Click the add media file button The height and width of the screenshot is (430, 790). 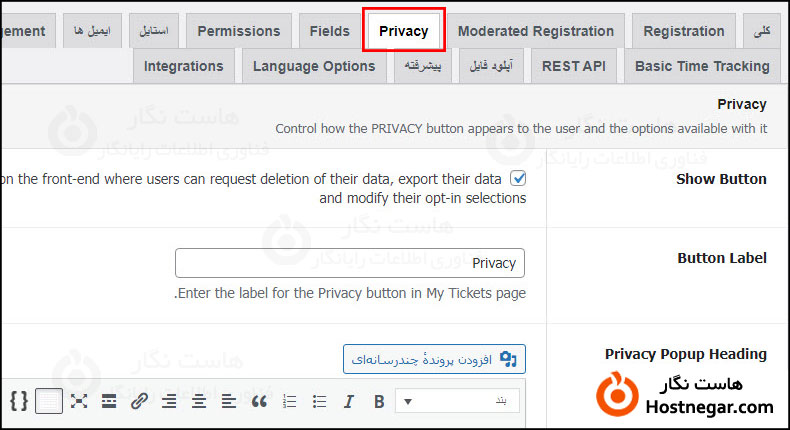(434, 358)
